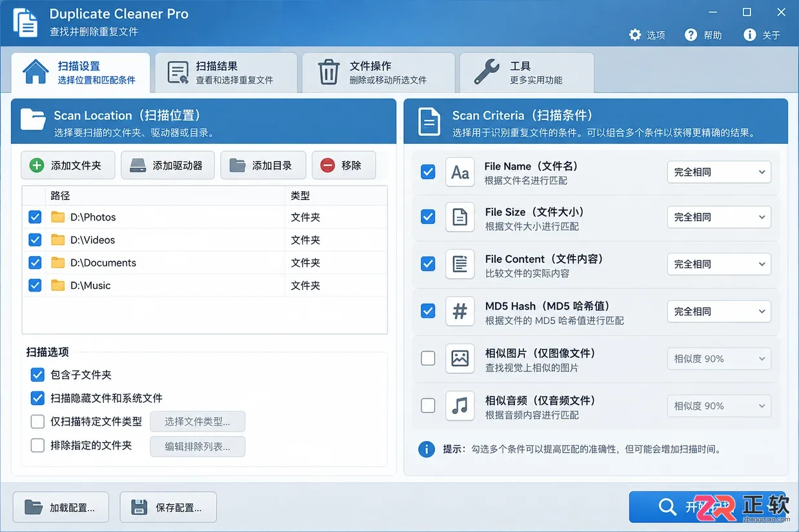This screenshot has height=532, width=799.
Task: Open the 相似图片 相似度 90% dropdown
Action: tap(719, 359)
